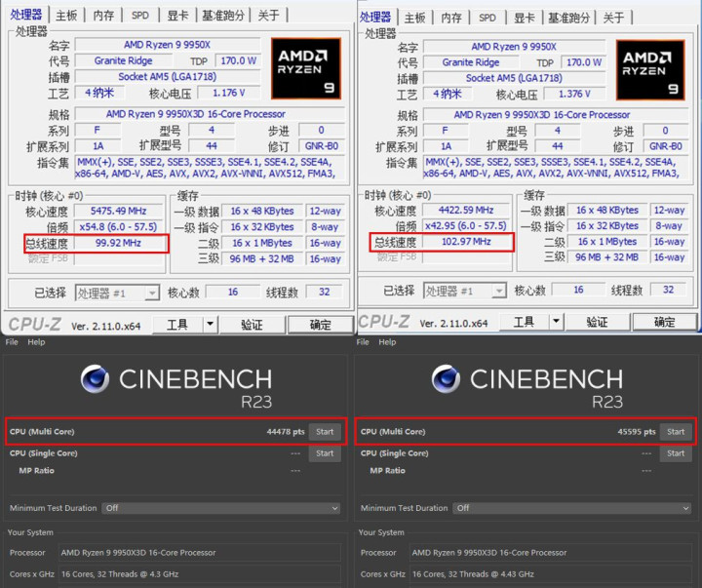Switch to 内存 tab in right CPU-Z window
The width and height of the screenshot is (702, 588).
451,18
